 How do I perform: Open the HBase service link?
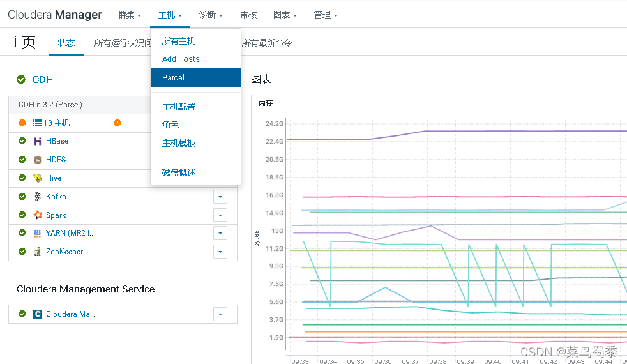tap(57, 141)
